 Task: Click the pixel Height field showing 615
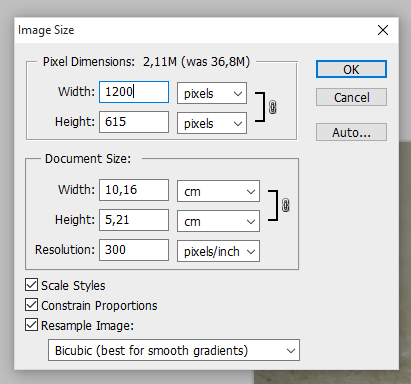pos(134,122)
